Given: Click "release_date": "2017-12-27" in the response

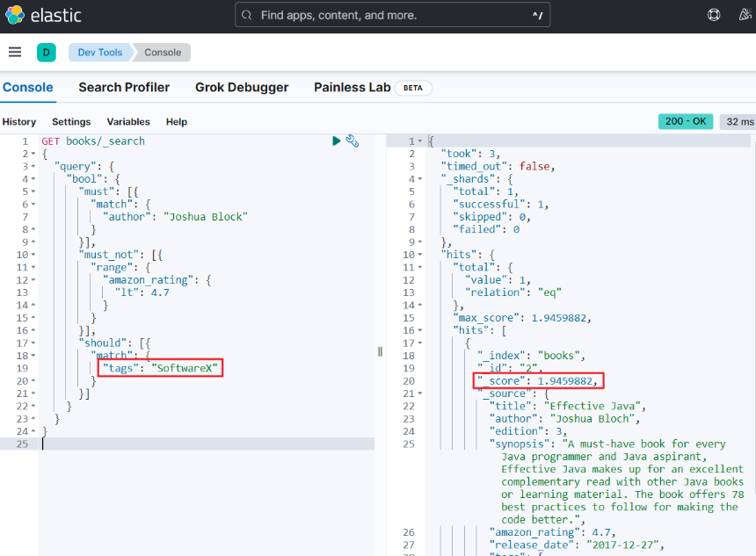Looking at the screenshot, I should [577, 545].
